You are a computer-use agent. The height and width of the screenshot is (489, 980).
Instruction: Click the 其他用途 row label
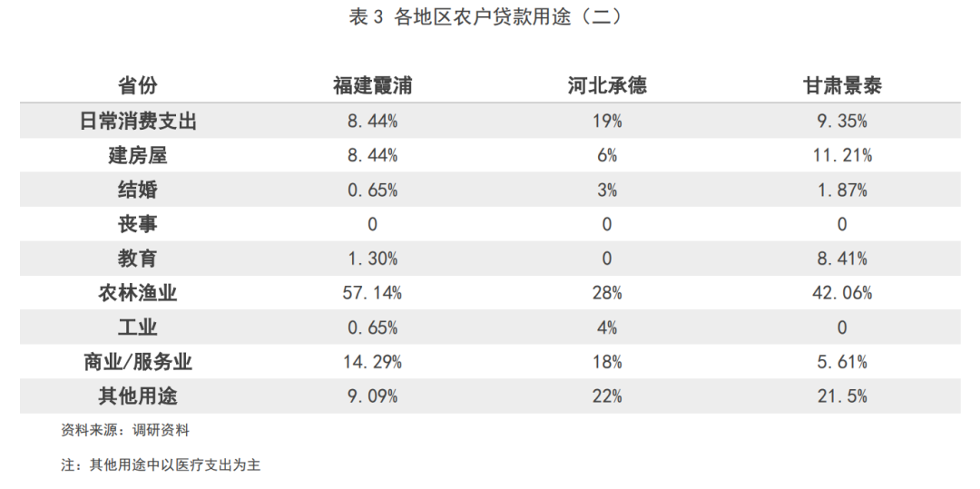coord(138,396)
